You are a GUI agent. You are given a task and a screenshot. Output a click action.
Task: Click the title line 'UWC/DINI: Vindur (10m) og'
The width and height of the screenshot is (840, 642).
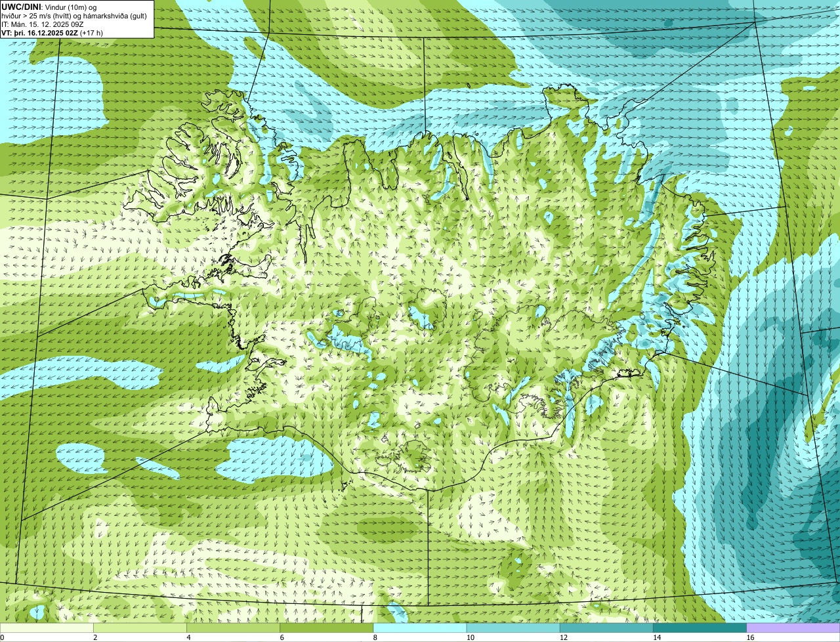click(49, 6)
